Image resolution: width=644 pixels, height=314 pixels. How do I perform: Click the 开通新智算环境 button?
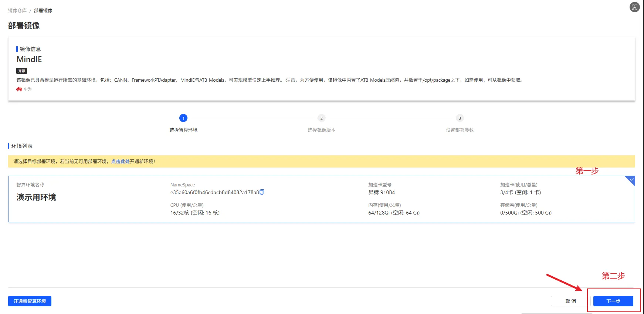coord(30,301)
